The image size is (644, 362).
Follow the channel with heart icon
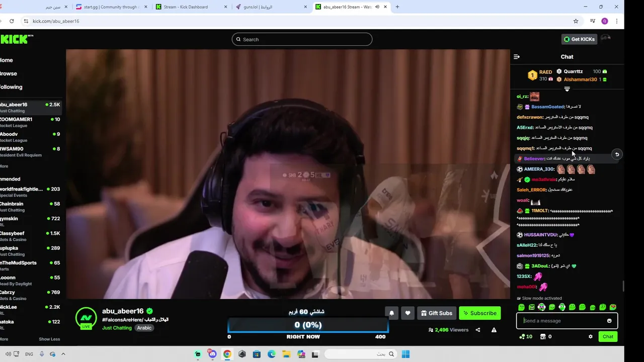408,313
